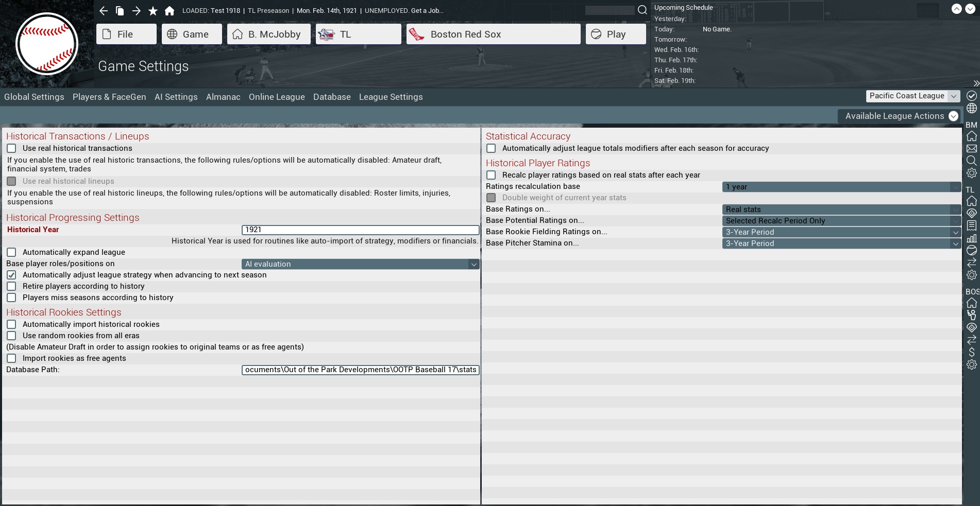
Task: Click the home icon in top bar
Action: (x=170, y=11)
